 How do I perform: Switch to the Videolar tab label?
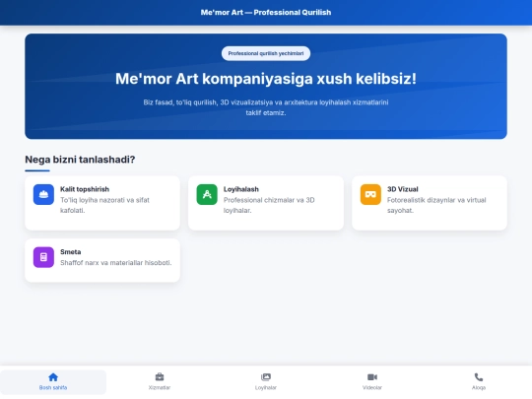coord(372,387)
